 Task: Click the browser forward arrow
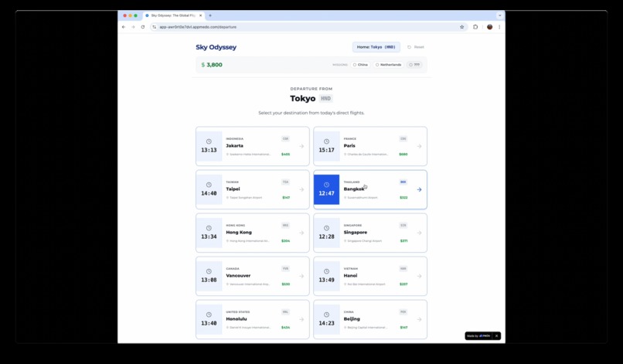tap(133, 27)
